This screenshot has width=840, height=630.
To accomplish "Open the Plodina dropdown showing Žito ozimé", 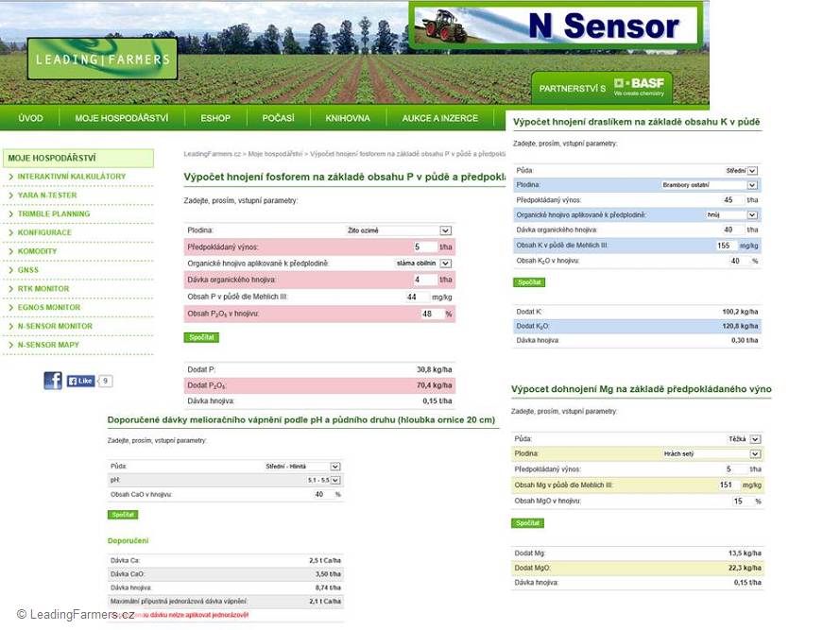I will (x=399, y=230).
